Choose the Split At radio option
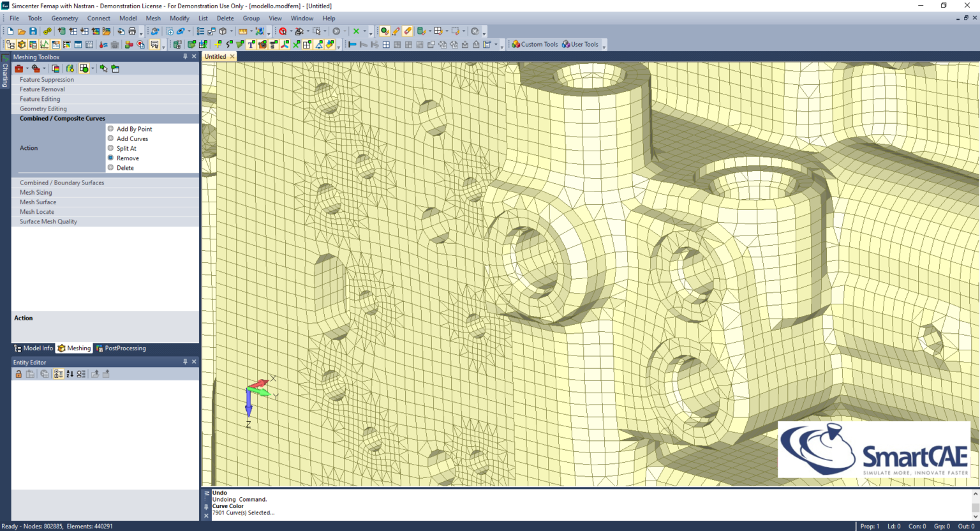The image size is (980, 531). (x=111, y=148)
